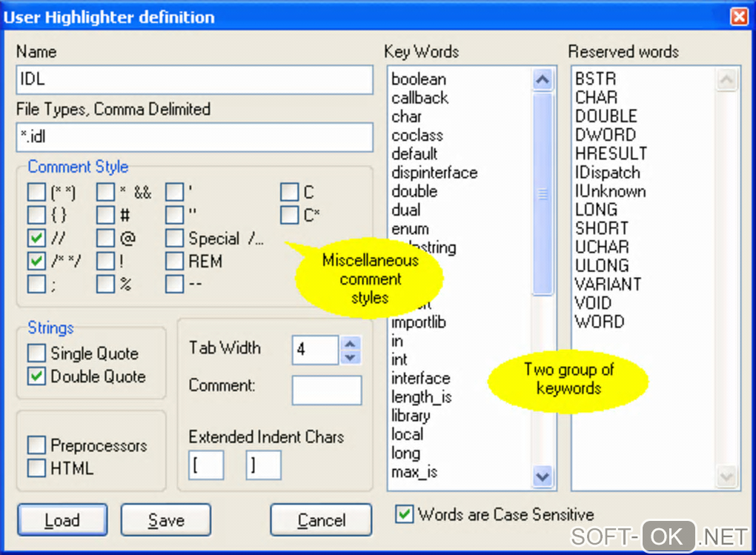The image size is (756, 555).
Task: Select 'coclass' in Key Words list
Action: click(x=417, y=136)
